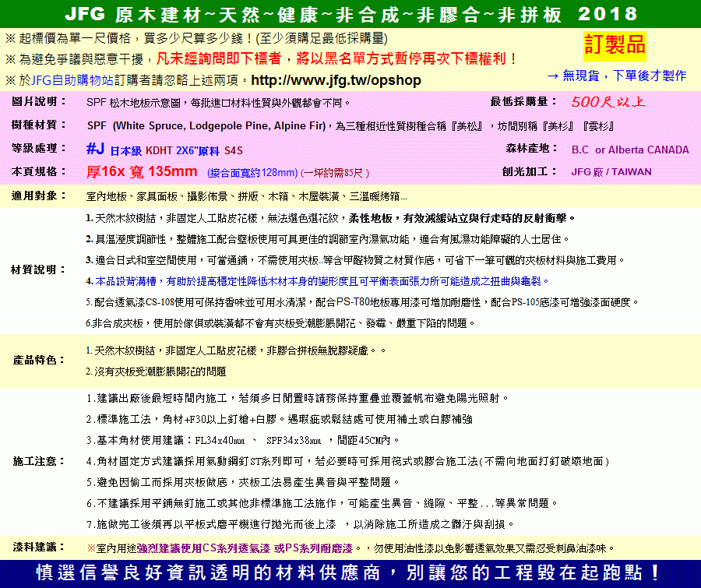Click the label 圖片說明
The width and height of the screenshot is (701, 588).
coord(38,101)
